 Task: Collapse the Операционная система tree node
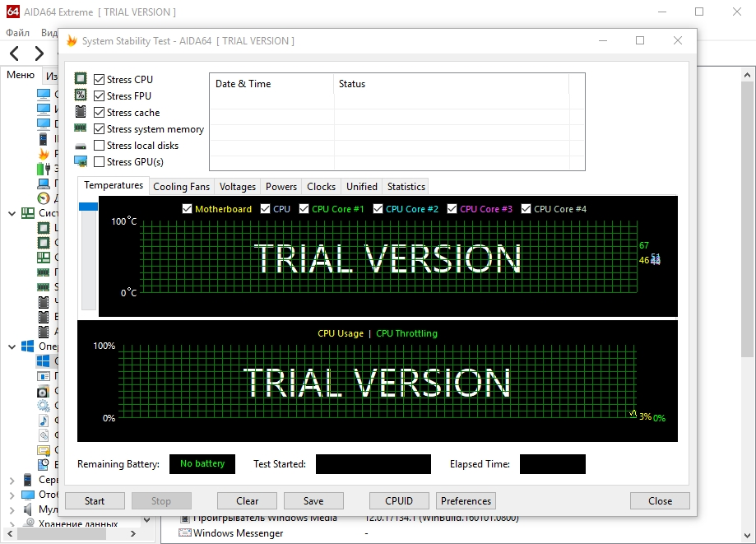pyautogui.click(x=12, y=347)
